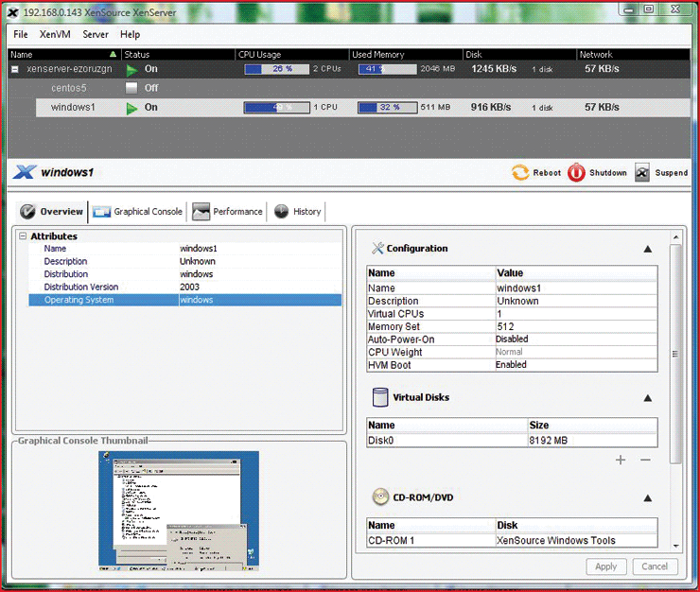700x592 pixels.
Task: Collapse the Virtual Disks section triangle
Action: click(x=648, y=398)
